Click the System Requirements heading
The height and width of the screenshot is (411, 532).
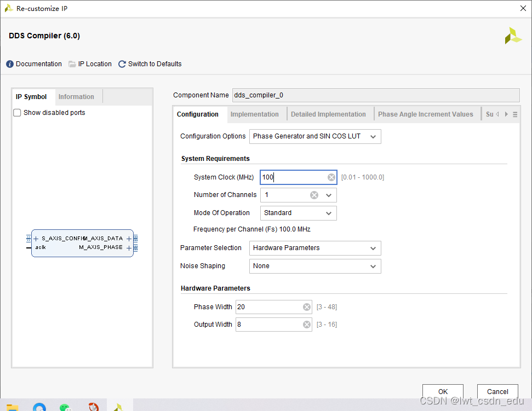point(215,159)
